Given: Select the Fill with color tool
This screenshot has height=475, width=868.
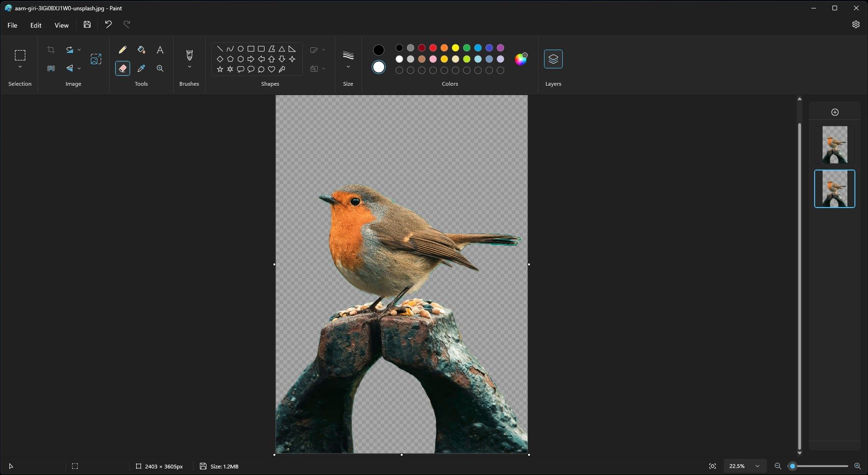Looking at the screenshot, I should [x=141, y=50].
